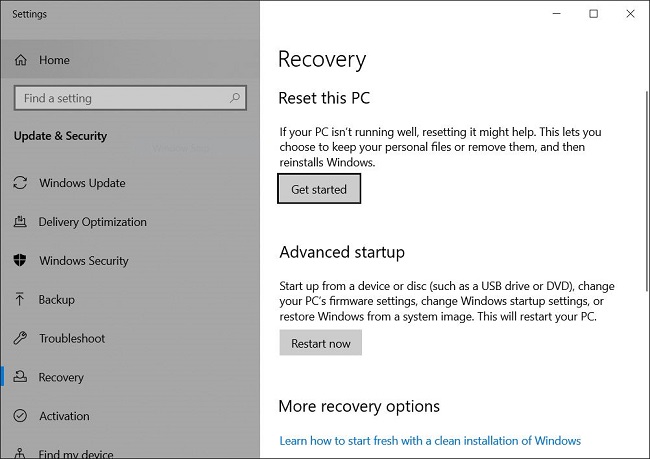650x459 pixels.
Task: Open the Home settings page
Action: coord(130,60)
